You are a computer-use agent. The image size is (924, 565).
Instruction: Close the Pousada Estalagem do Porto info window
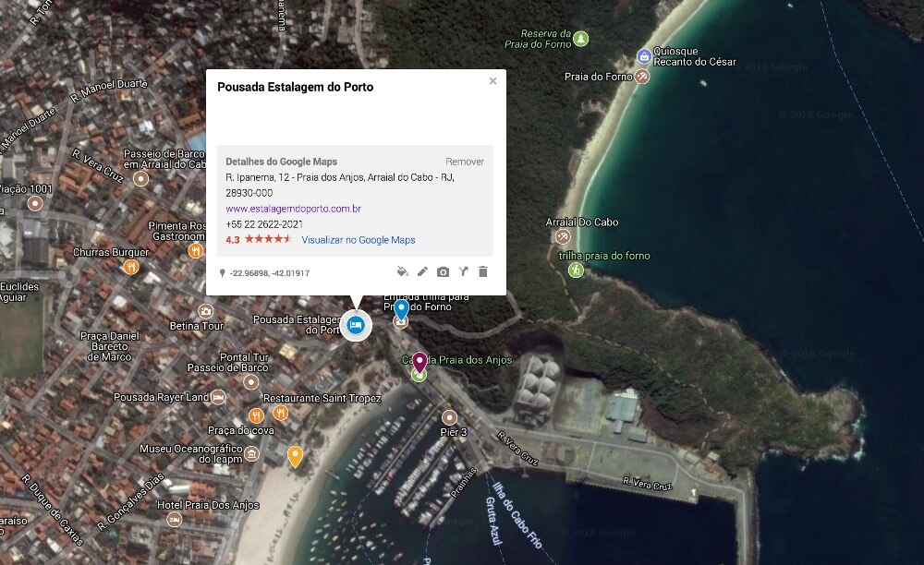coord(492,81)
